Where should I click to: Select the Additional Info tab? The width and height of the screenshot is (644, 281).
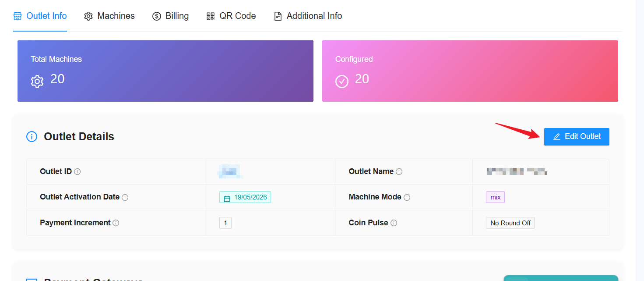pyautogui.click(x=308, y=16)
